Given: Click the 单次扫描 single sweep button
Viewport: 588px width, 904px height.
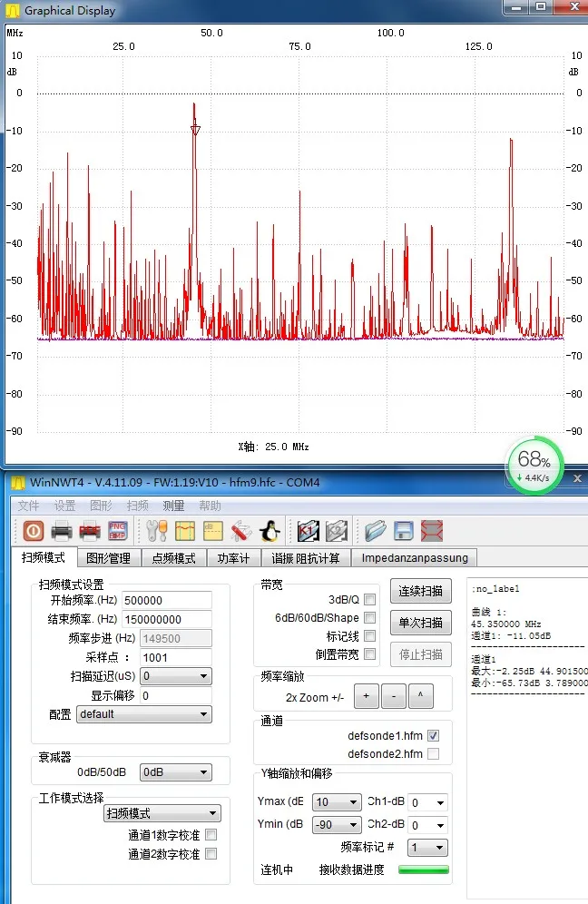Looking at the screenshot, I should tap(421, 623).
